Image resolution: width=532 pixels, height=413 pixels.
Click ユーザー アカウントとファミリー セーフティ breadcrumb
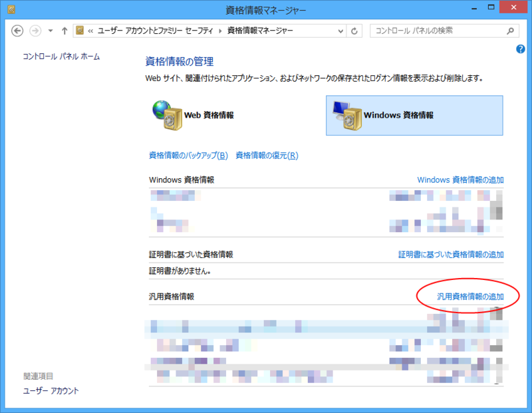(156, 31)
